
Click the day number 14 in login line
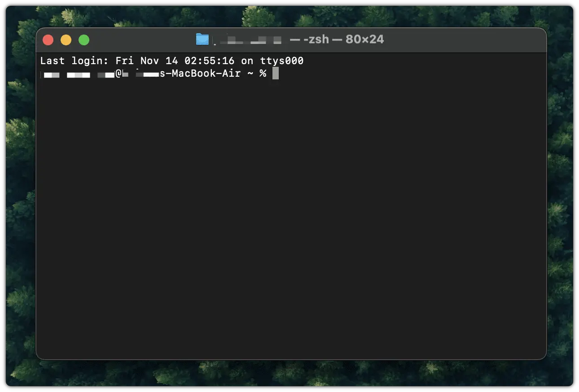click(x=172, y=61)
